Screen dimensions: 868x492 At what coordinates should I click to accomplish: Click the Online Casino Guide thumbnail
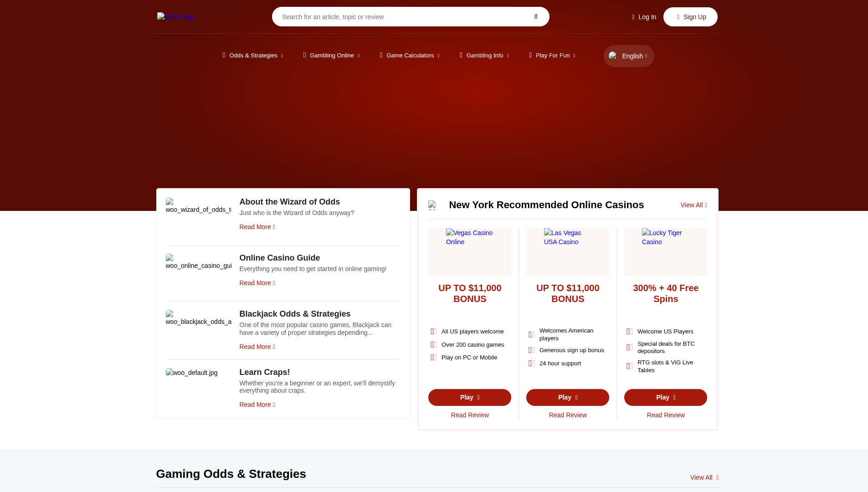point(199,262)
